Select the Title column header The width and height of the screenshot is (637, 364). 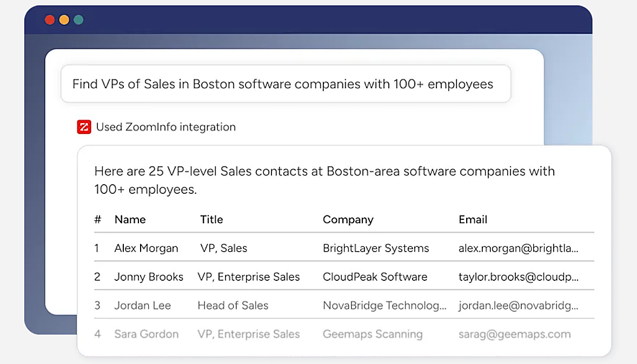click(x=211, y=220)
